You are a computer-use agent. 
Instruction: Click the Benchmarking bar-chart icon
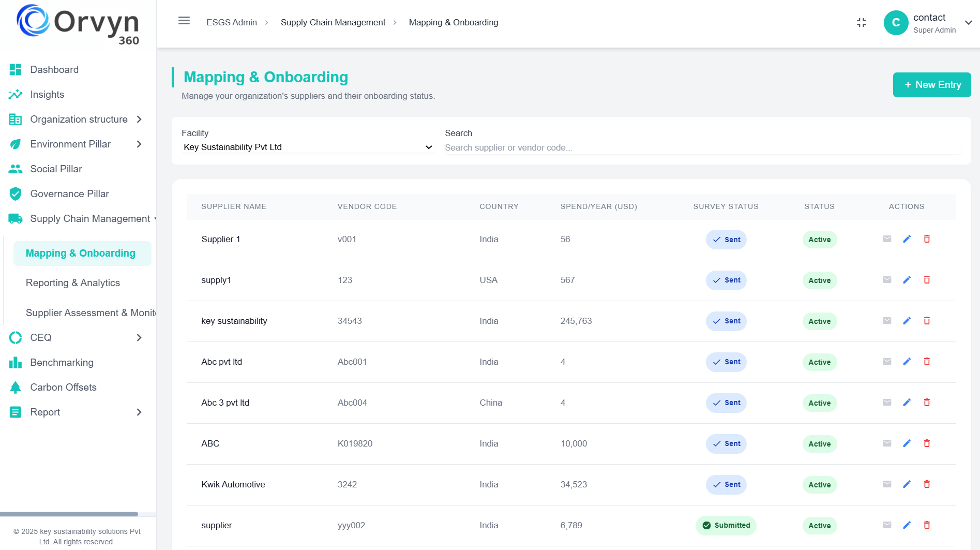coord(16,362)
